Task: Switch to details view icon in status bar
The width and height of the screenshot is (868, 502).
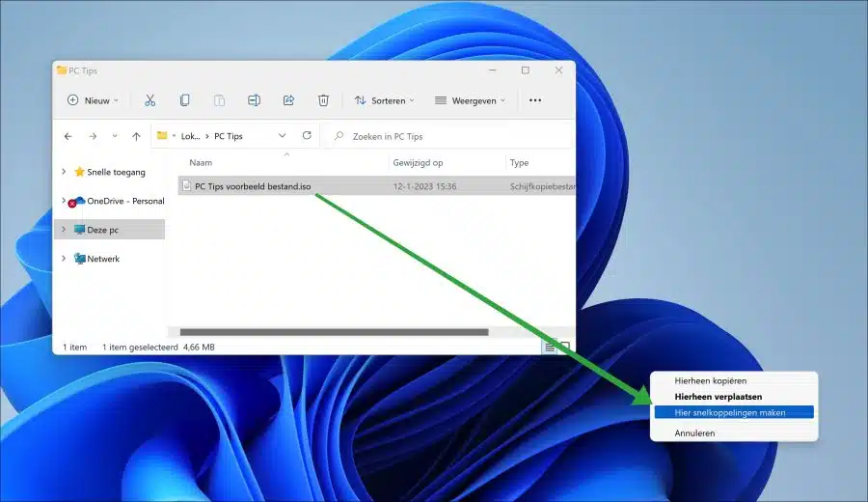Action: click(550, 348)
